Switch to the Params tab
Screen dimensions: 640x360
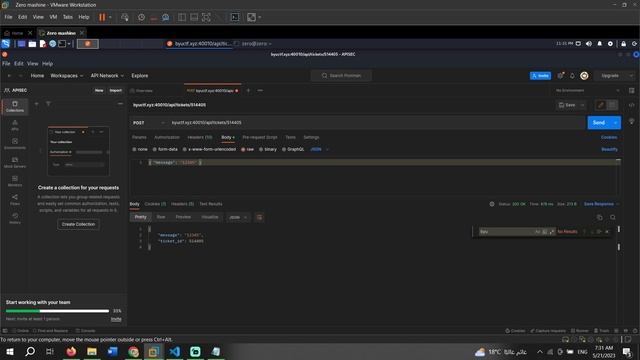139,137
